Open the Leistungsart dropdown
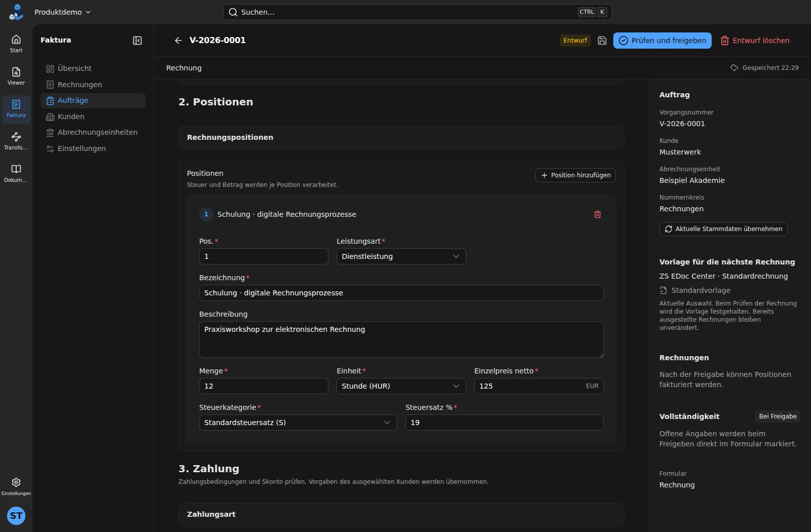This screenshot has width=811, height=532. click(x=401, y=256)
